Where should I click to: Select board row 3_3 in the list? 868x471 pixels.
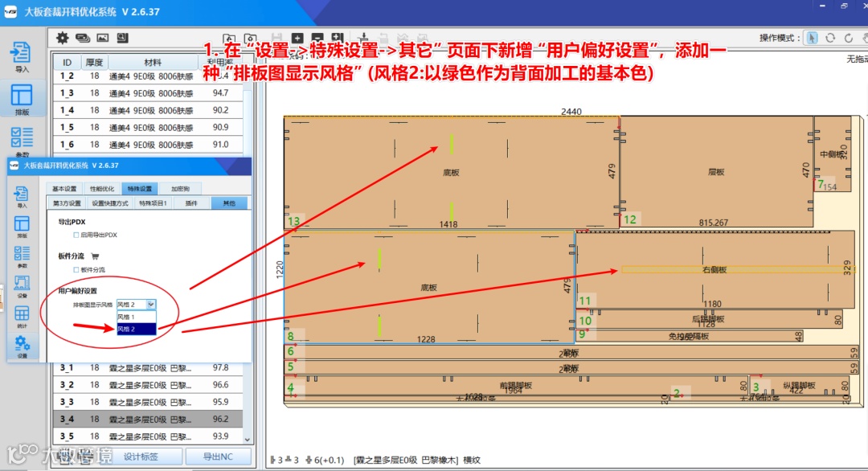[x=149, y=402]
